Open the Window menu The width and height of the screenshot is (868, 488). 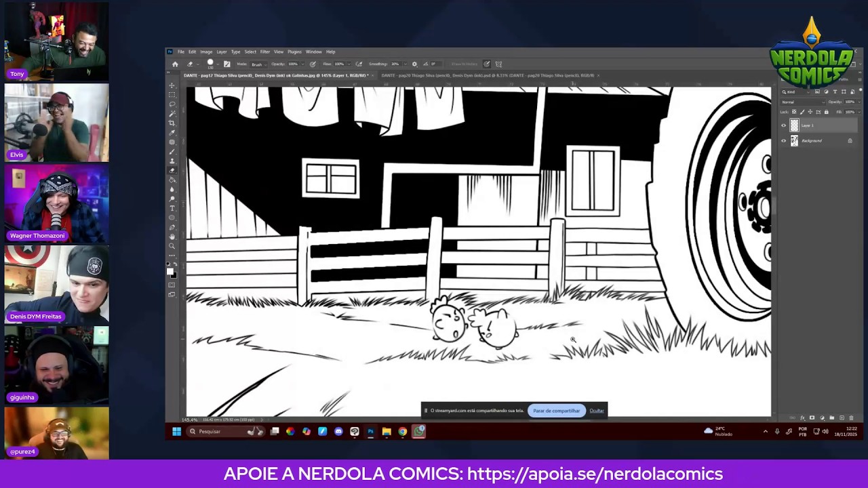tap(313, 52)
